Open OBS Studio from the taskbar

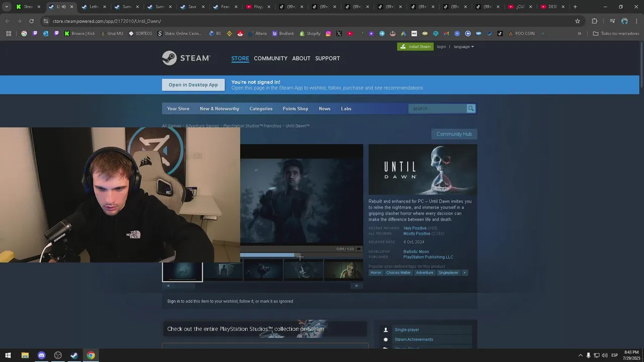(58, 355)
